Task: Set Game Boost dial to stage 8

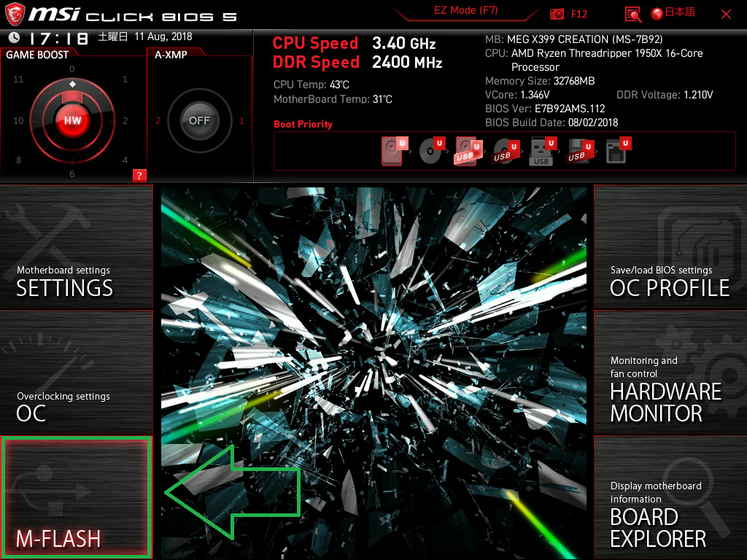Action: click(x=18, y=160)
